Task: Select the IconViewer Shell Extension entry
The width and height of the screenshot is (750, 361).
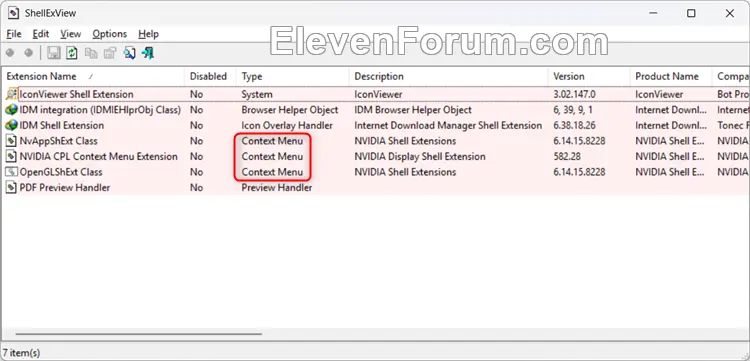Action: point(77,94)
